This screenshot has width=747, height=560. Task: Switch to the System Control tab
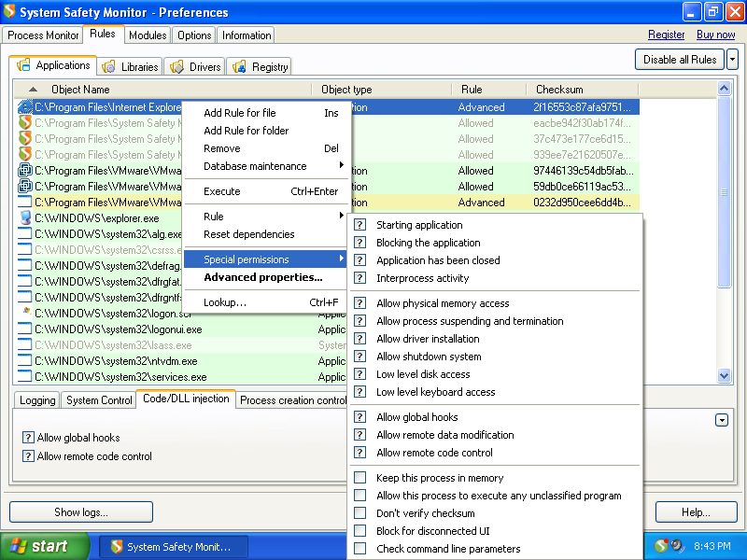pyautogui.click(x=99, y=400)
